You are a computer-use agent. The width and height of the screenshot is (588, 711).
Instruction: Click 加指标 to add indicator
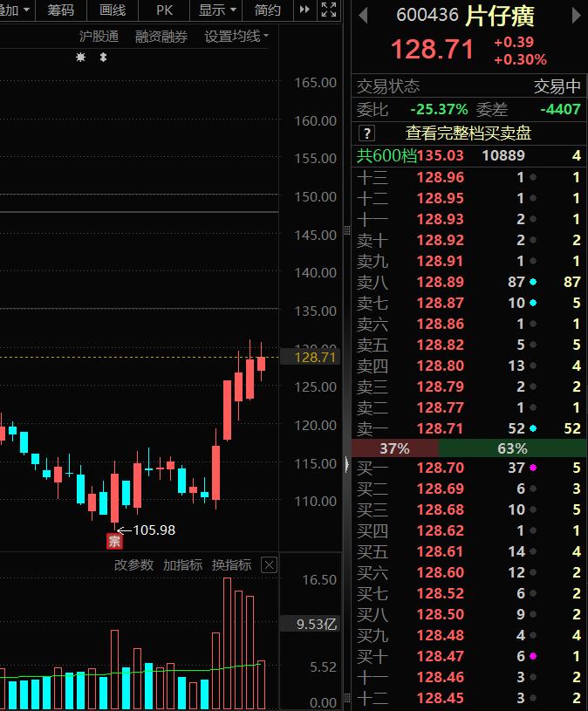[x=182, y=565]
